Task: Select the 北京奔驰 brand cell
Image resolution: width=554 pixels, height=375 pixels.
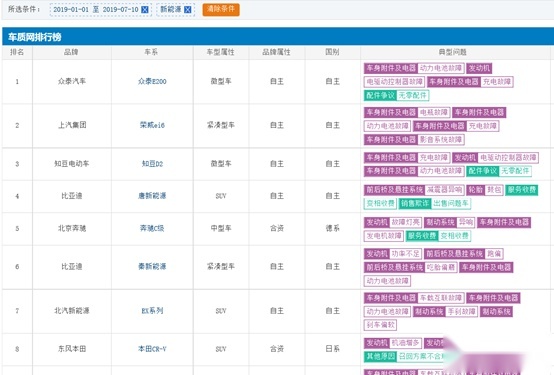Action: pos(72,228)
